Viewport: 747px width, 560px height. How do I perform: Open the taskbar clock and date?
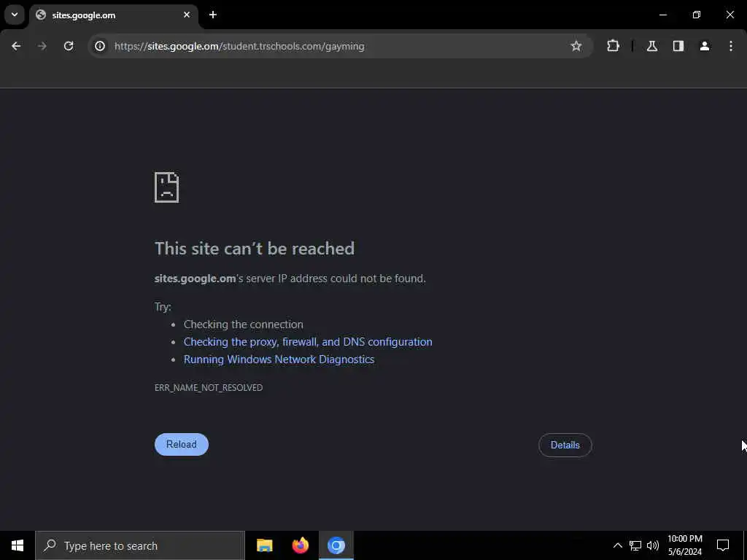pos(684,545)
